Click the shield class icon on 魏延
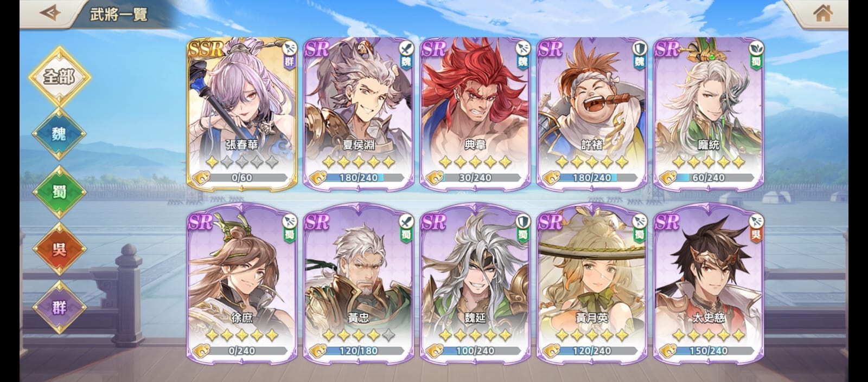This screenshot has width=868, height=382. (x=523, y=221)
